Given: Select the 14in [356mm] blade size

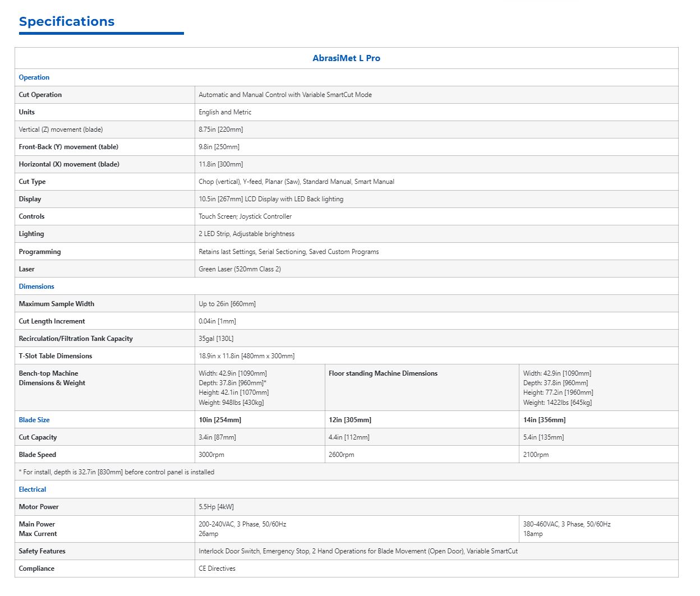Looking at the screenshot, I should point(545,420).
